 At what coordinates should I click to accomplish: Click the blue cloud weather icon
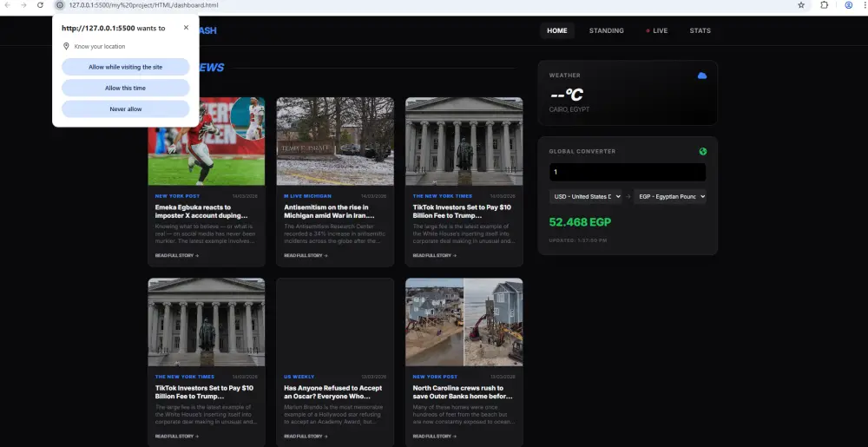click(x=702, y=76)
